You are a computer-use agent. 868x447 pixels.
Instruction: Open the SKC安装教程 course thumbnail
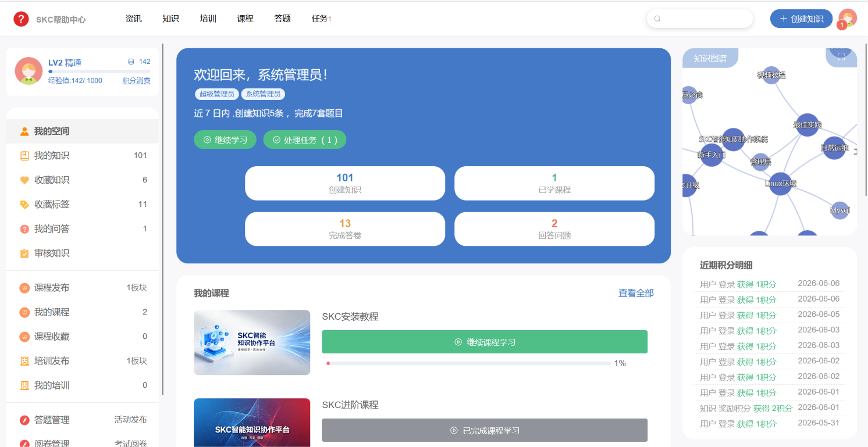pyautogui.click(x=252, y=342)
